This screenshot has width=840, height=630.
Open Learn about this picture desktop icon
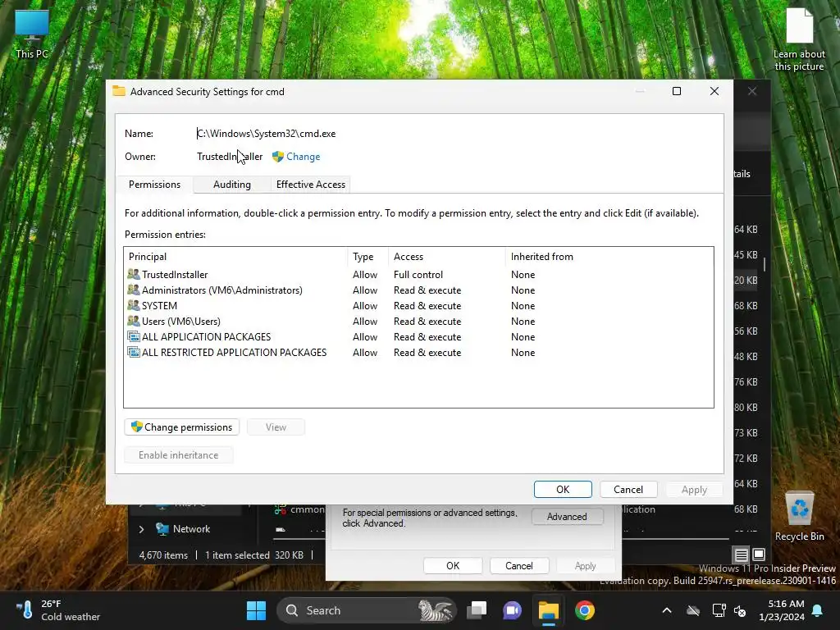tap(799, 40)
